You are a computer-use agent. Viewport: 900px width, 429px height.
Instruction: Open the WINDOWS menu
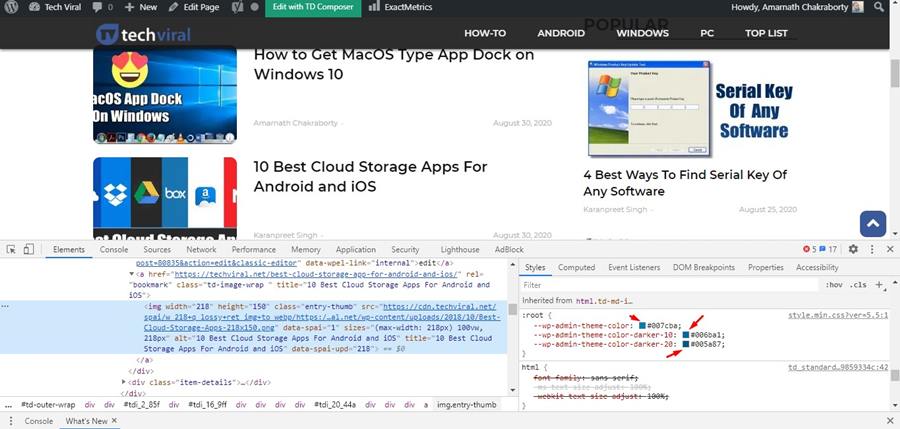click(x=642, y=33)
